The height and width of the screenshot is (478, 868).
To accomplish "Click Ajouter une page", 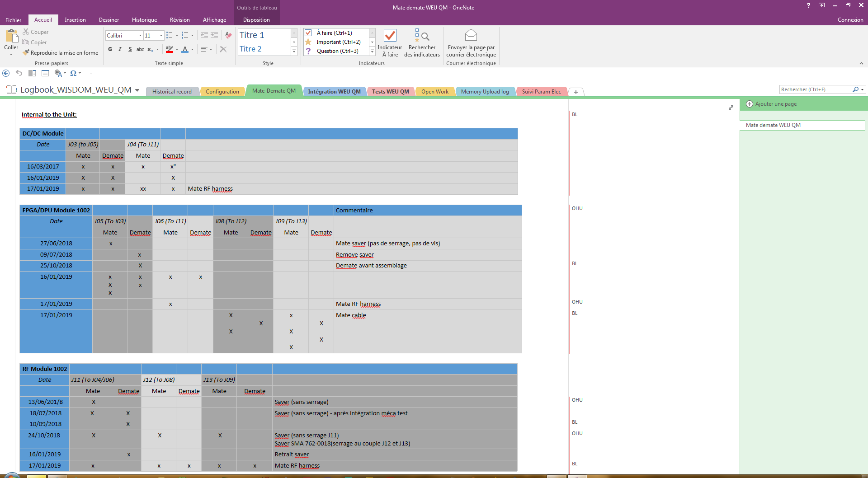I will tap(776, 104).
